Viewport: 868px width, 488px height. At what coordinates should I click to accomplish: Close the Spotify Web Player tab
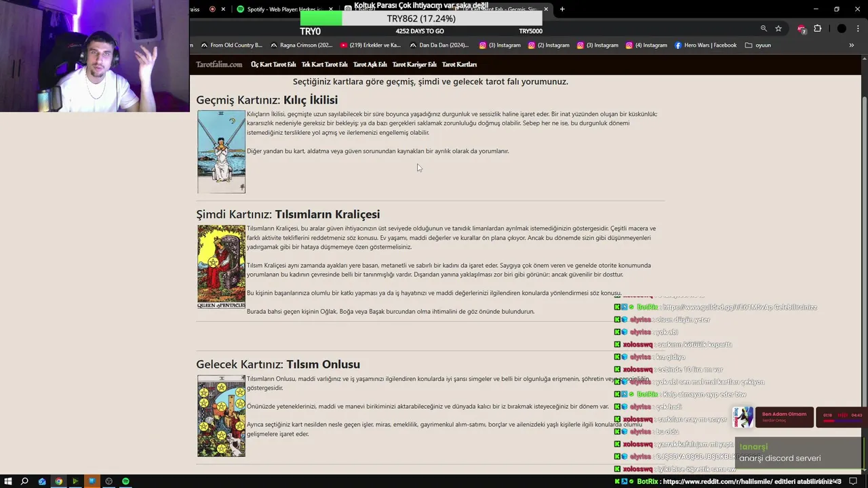(331, 9)
